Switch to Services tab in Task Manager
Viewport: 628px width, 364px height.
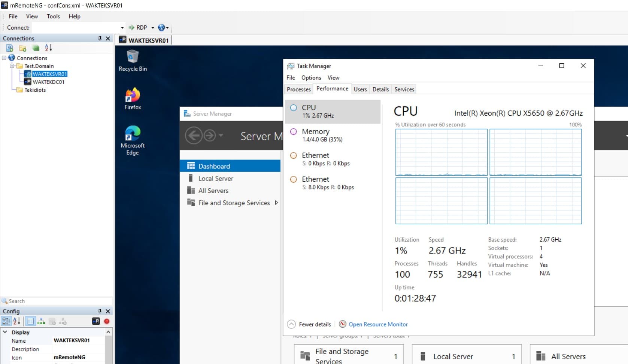point(404,89)
